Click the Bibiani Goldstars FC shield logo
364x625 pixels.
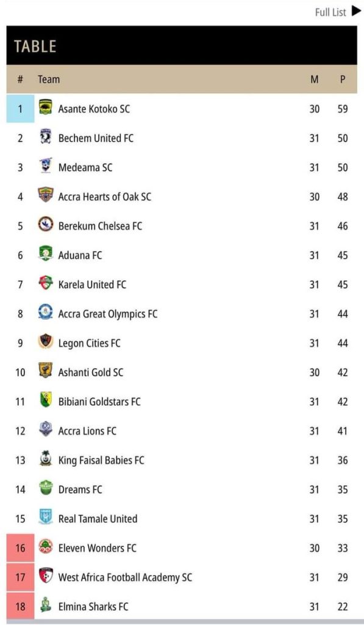coord(46,400)
